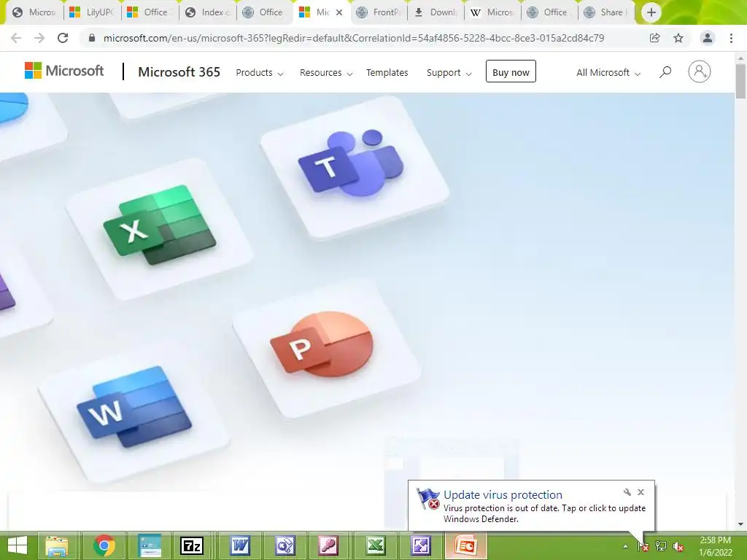Image resolution: width=747 pixels, height=560 pixels.
Task: Click the address bar URL field
Action: click(354, 38)
